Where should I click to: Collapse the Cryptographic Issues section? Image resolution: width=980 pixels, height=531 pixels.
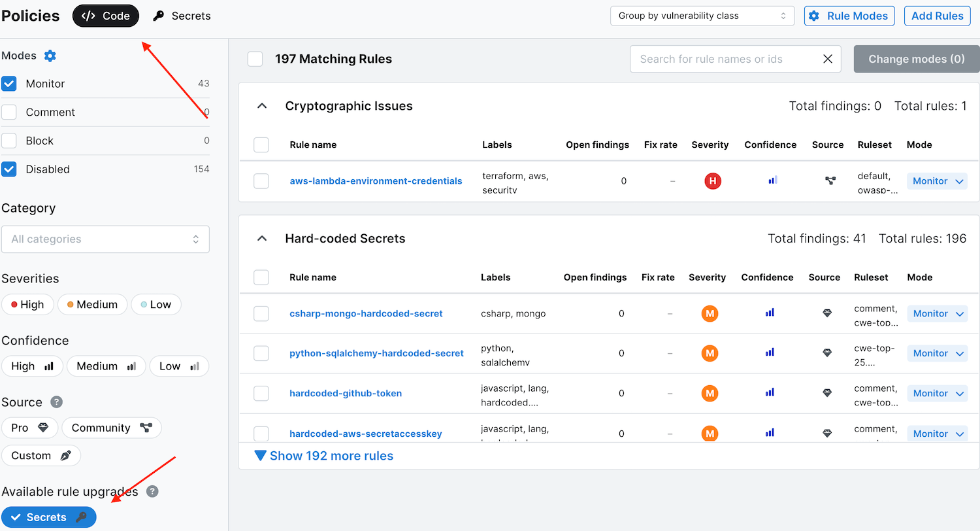[x=262, y=106]
